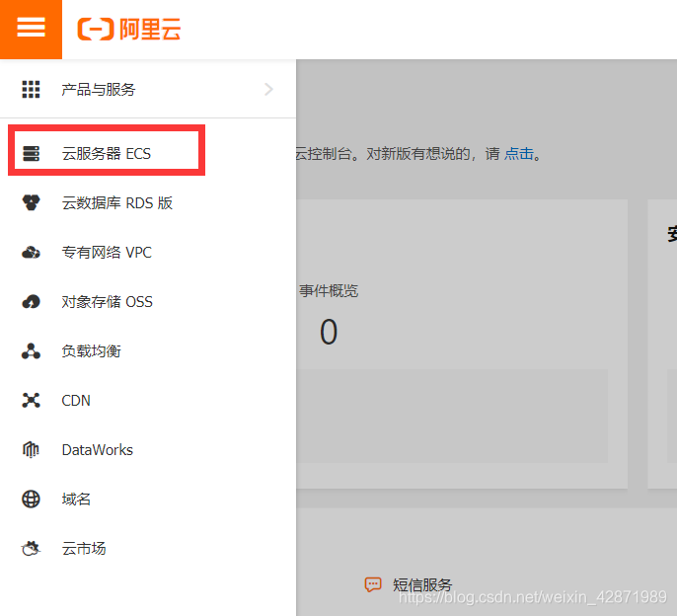
Task: Click the VPC cloud network icon
Action: pyautogui.click(x=31, y=252)
